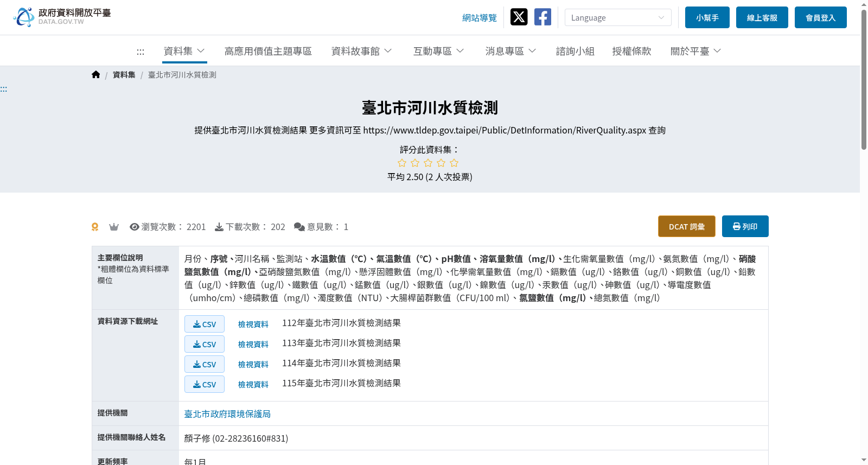868x465 pixels.
Task: Click the 會員登入 button
Action: 821,17
